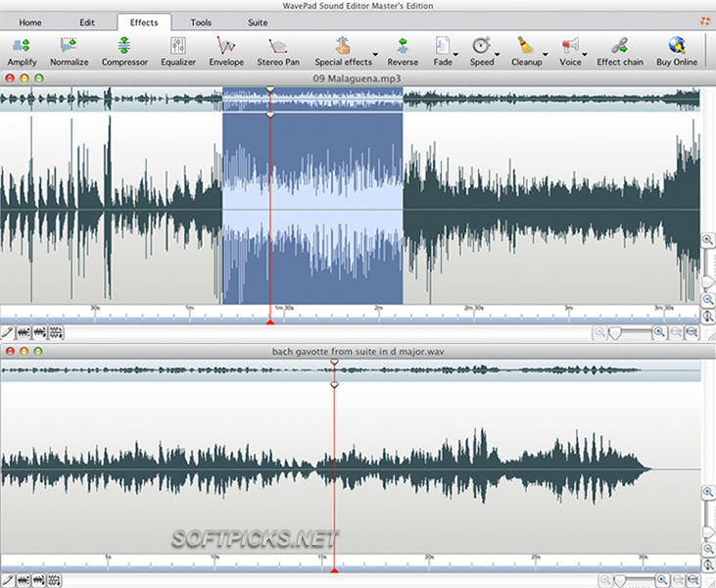Viewport: 716px width, 588px height.
Task: Click the playhead marker in Malaguena overview
Action: pos(270,89)
